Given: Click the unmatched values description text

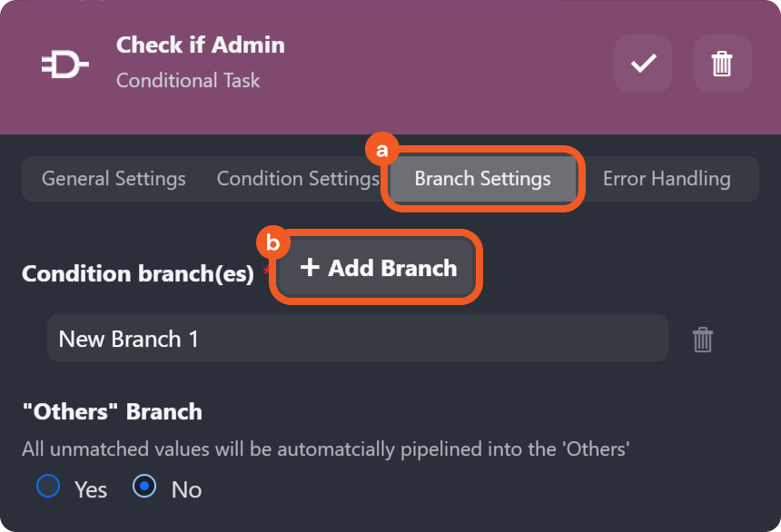Looking at the screenshot, I should click(326, 448).
